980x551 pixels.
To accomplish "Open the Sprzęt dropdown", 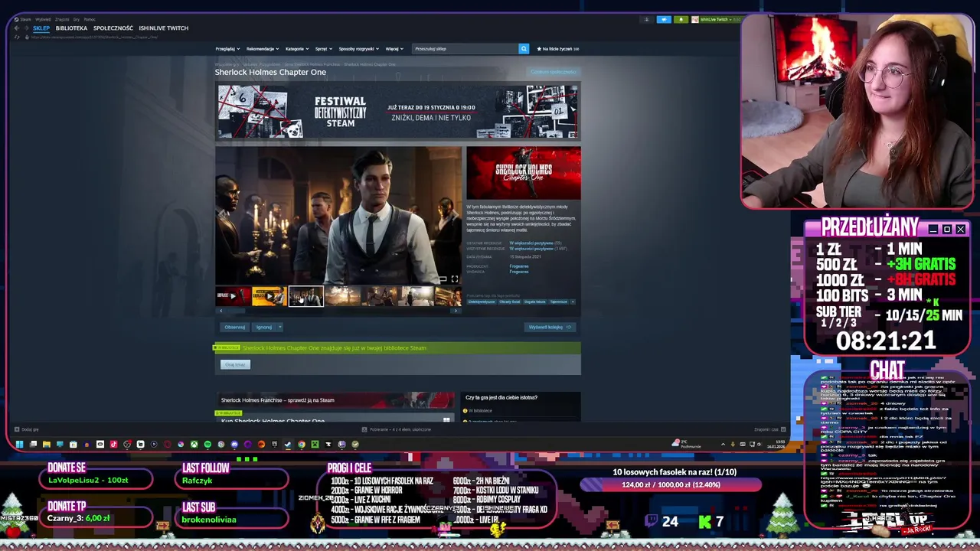I will [x=323, y=48].
